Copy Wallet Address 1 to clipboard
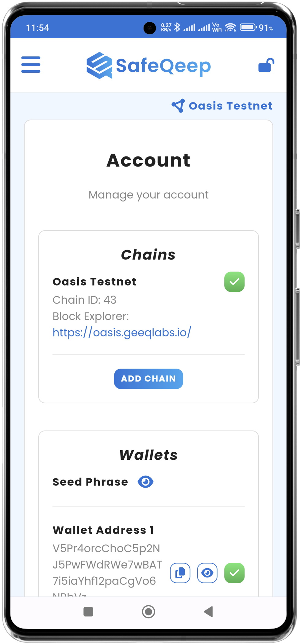Viewport: 300px width, 644px height. pyautogui.click(x=180, y=573)
